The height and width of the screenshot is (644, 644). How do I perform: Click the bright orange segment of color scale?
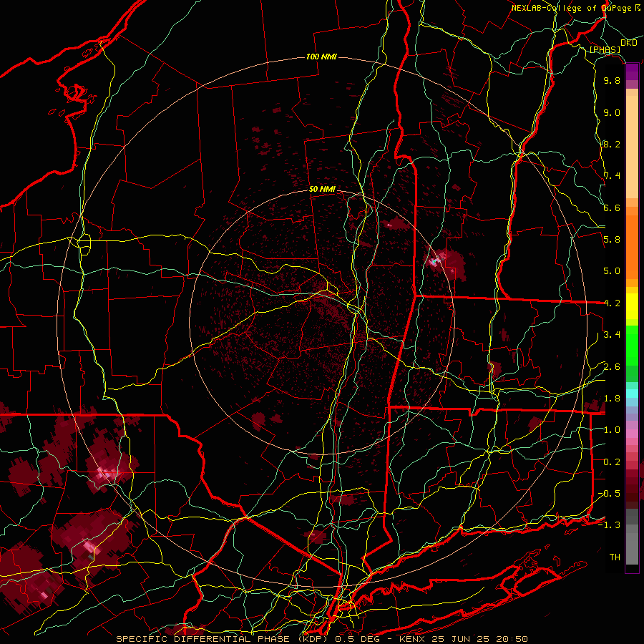(632, 246)
